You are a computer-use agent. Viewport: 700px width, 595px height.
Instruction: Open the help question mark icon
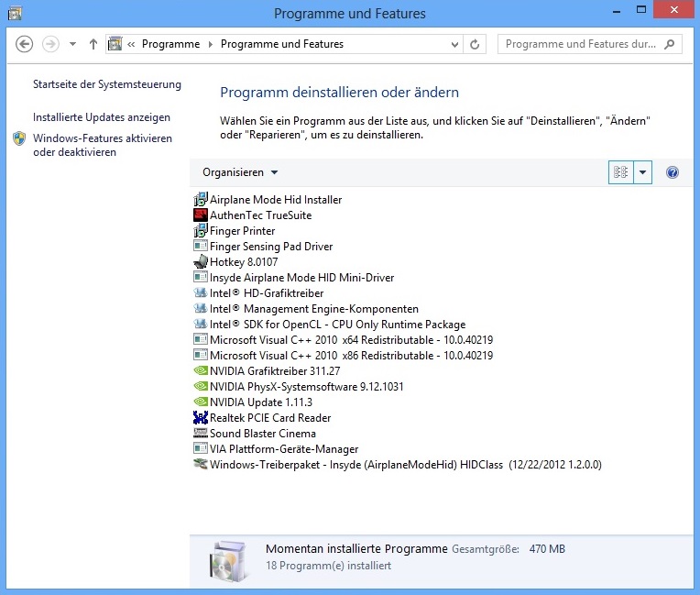click(673, 172)
